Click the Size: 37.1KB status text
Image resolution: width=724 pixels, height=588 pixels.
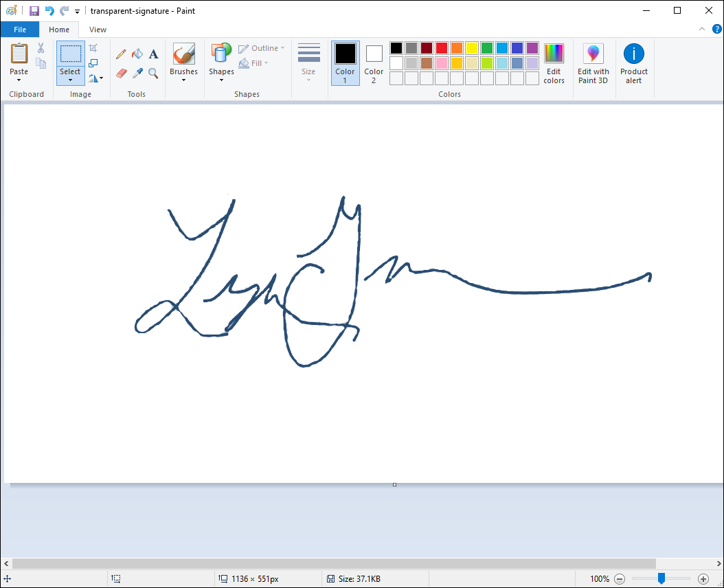(x=359, y=579)
